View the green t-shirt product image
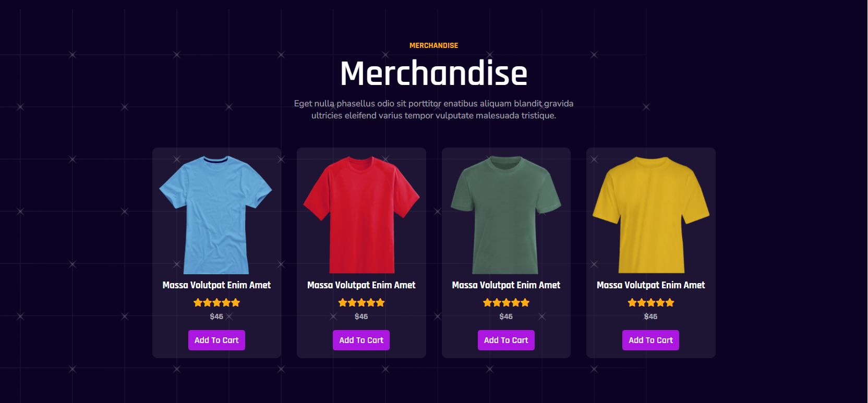Viewport: 868px width, 403px height. coord(506,214)
